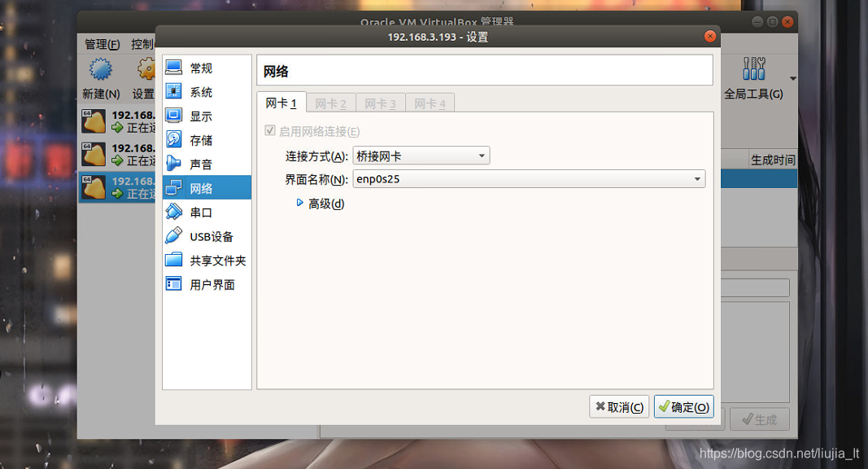868x469 pixels.
Task: Open dropdown arrow next to 全局工具
Action: pyautogui.click(x=793, y=79)
